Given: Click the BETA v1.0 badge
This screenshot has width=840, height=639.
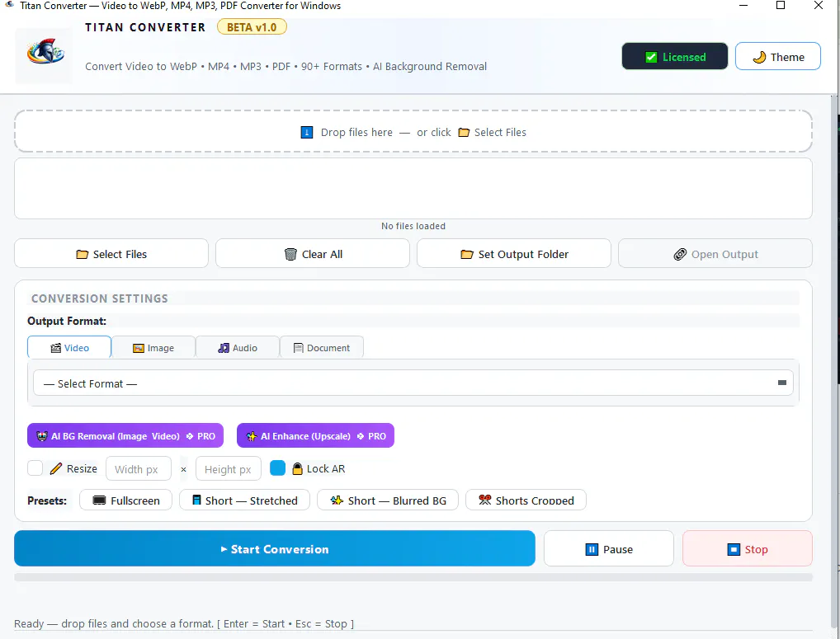Looking at the screenshot, I should [252, 27].
